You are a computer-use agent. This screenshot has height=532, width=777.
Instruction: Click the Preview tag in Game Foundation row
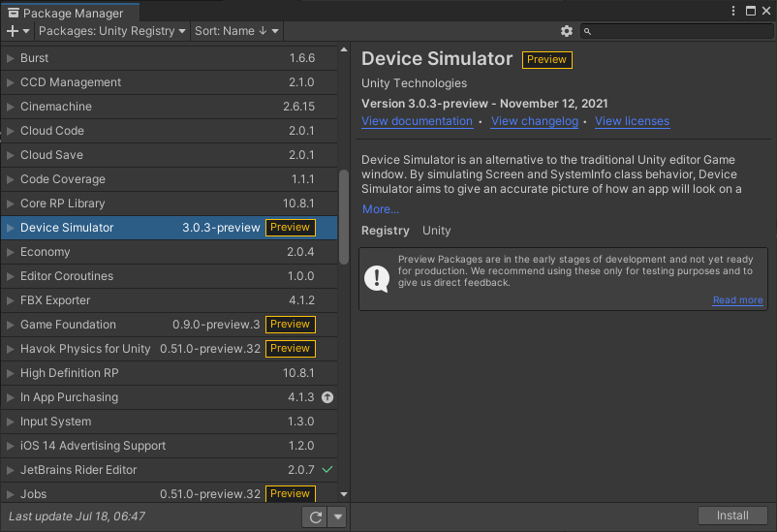(x=291, y=325)
